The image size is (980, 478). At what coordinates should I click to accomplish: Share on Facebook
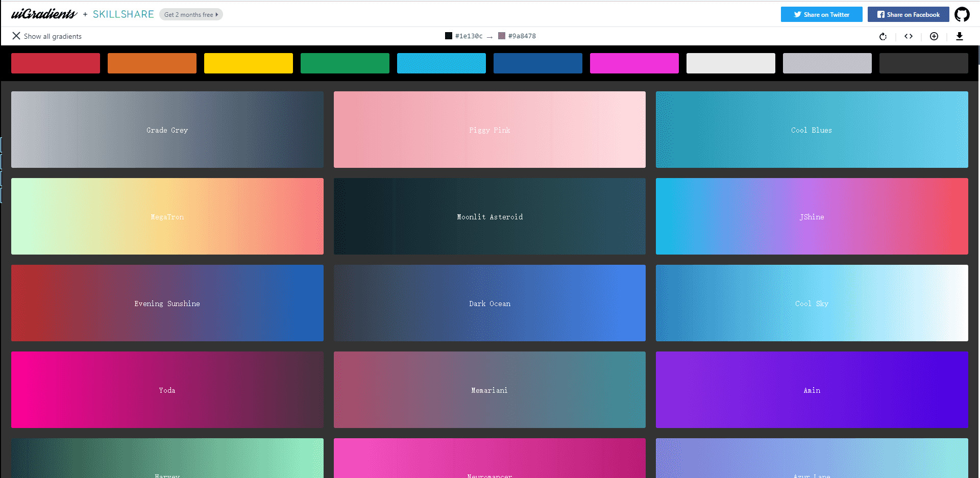[909, 14]
